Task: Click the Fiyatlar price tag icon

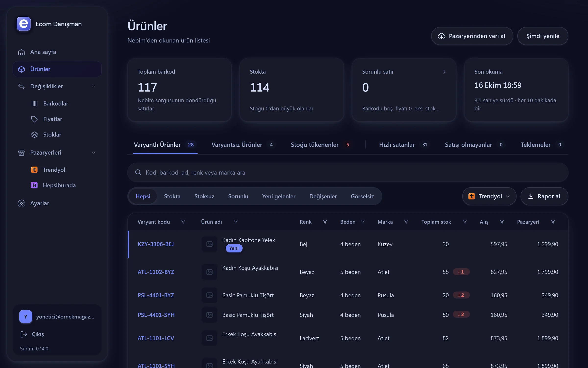Action: click(x=35, y=119)
